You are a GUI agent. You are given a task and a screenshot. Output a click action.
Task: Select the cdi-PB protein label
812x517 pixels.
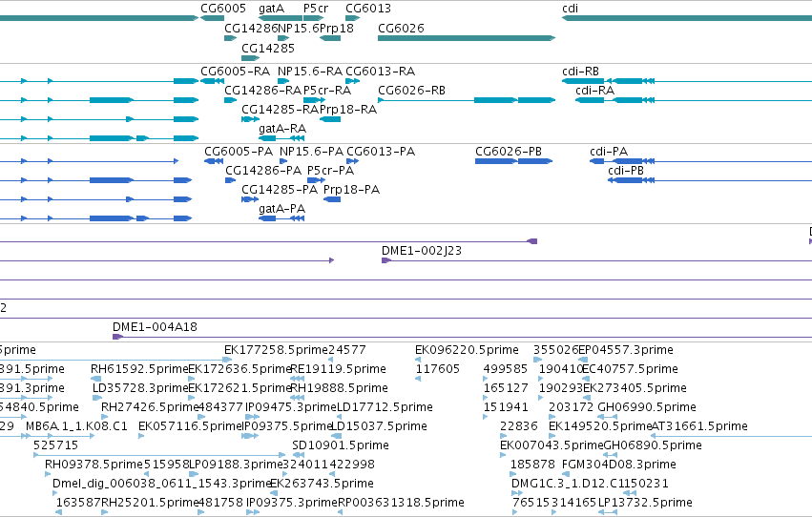click(626, 170)
